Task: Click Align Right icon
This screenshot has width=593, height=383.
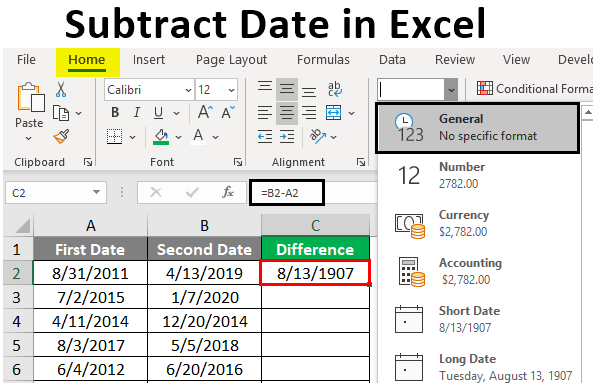Action: [x=309, y=113]
